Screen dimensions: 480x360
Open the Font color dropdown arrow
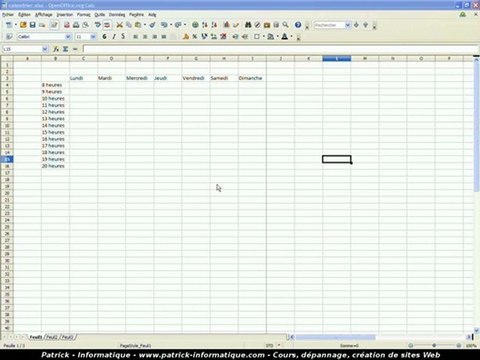click(x=292, y=37)
